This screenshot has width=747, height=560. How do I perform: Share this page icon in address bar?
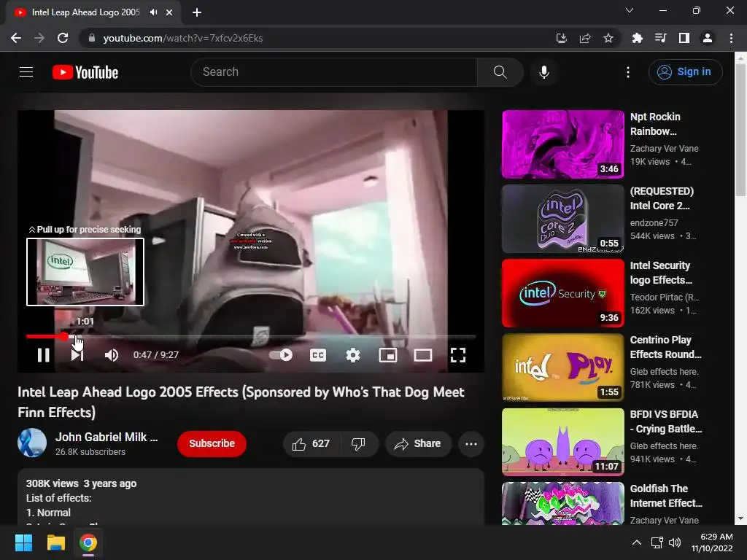(585, 38)
